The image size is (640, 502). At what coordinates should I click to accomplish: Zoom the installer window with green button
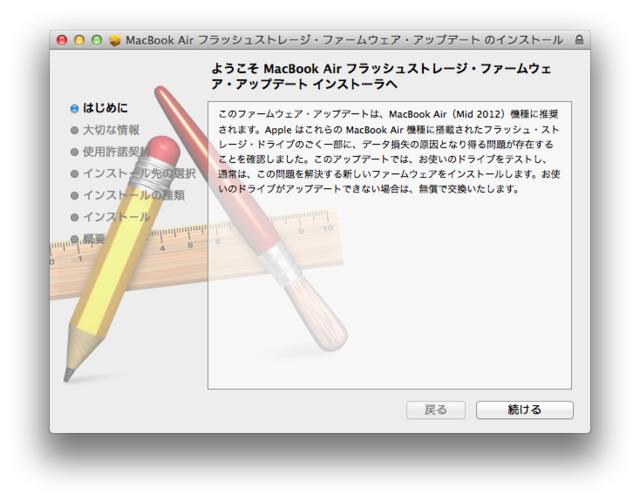point(97,40)
